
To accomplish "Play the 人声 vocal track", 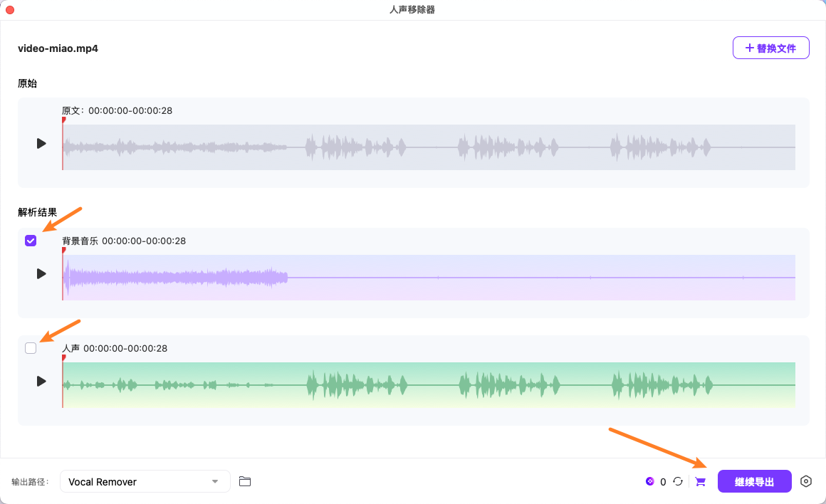I will tap(41, 382).
